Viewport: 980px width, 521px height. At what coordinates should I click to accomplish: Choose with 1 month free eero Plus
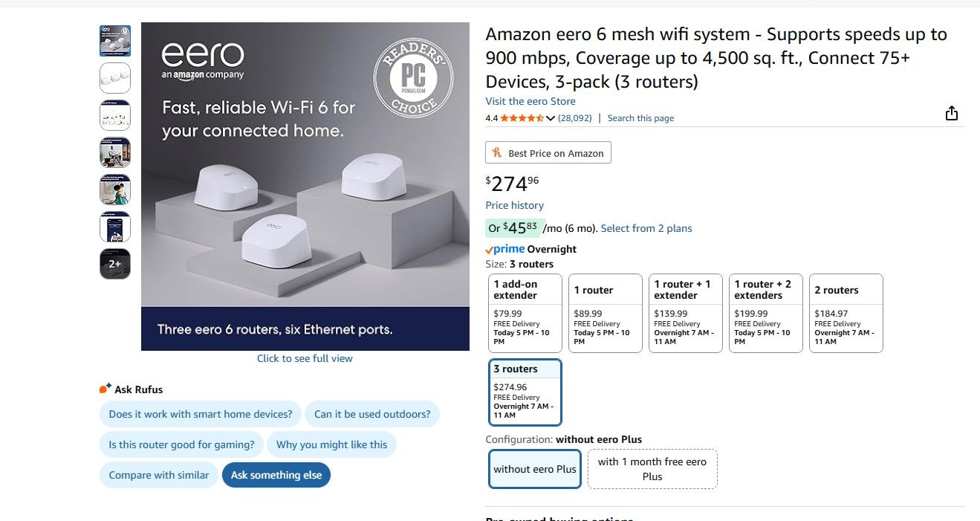652,469
